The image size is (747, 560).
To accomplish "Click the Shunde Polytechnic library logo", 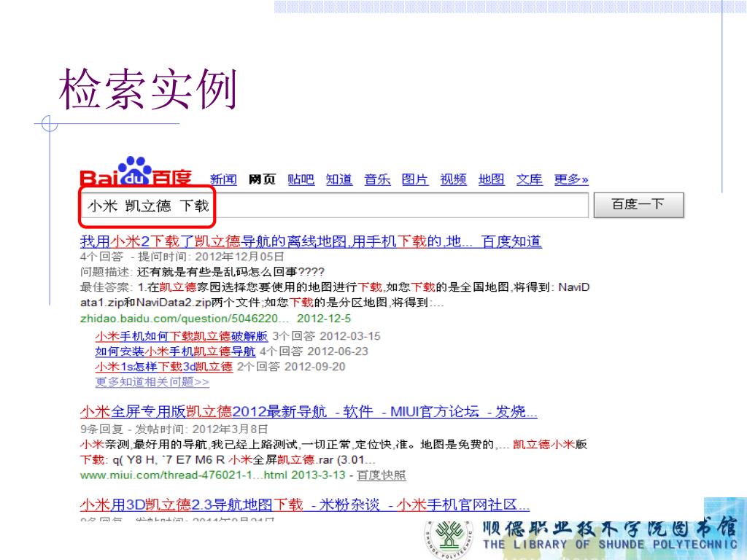I will 449,539.
